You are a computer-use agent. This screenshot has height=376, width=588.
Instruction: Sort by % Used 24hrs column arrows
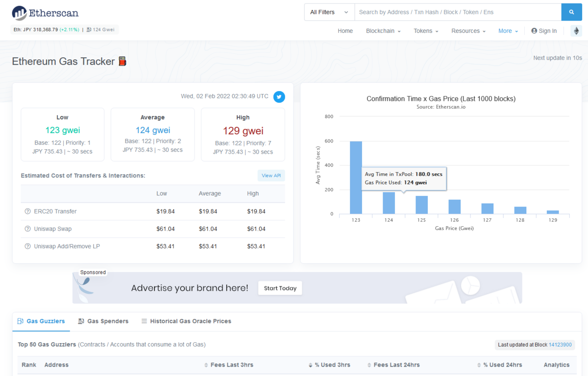click(x=479, y=365)
